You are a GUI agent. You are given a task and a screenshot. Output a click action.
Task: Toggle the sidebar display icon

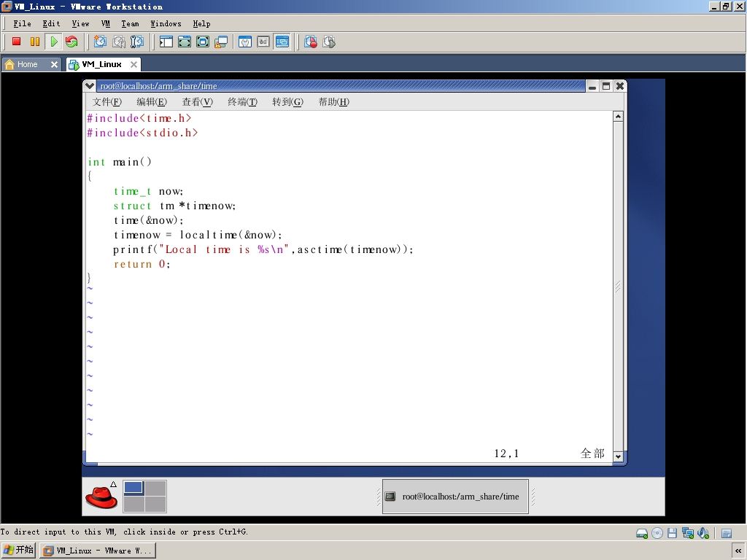click(166, 42)
